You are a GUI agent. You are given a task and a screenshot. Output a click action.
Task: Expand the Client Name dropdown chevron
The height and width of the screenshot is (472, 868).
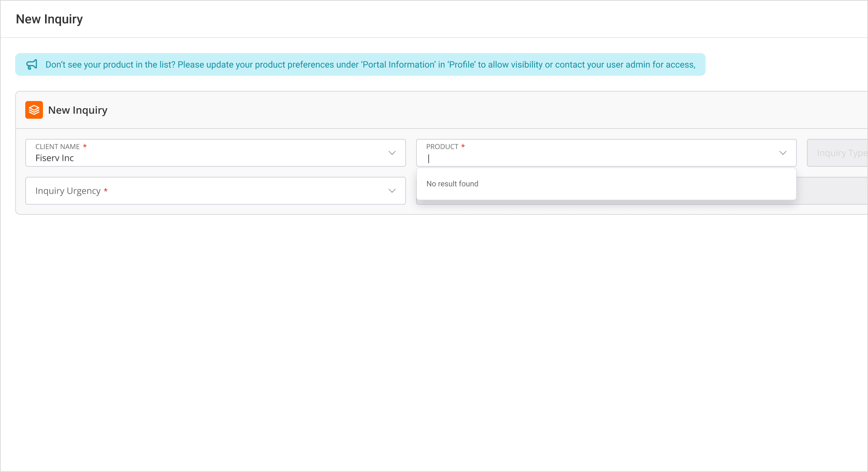coord(392,153)
